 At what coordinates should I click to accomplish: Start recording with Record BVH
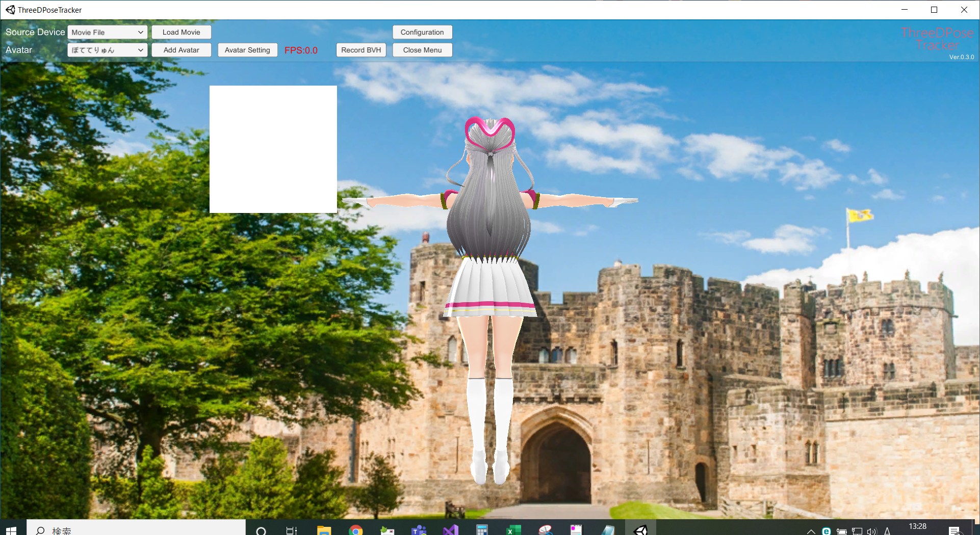coord(361,50)
